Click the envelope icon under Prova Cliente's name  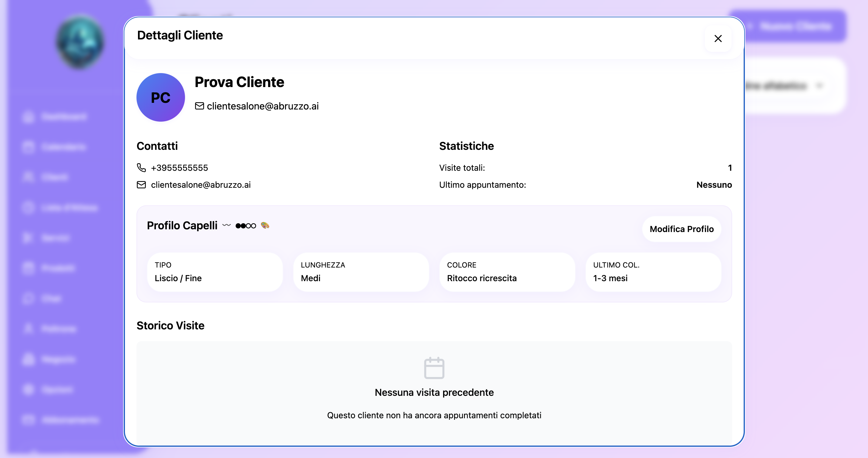[x=199, y=106]
